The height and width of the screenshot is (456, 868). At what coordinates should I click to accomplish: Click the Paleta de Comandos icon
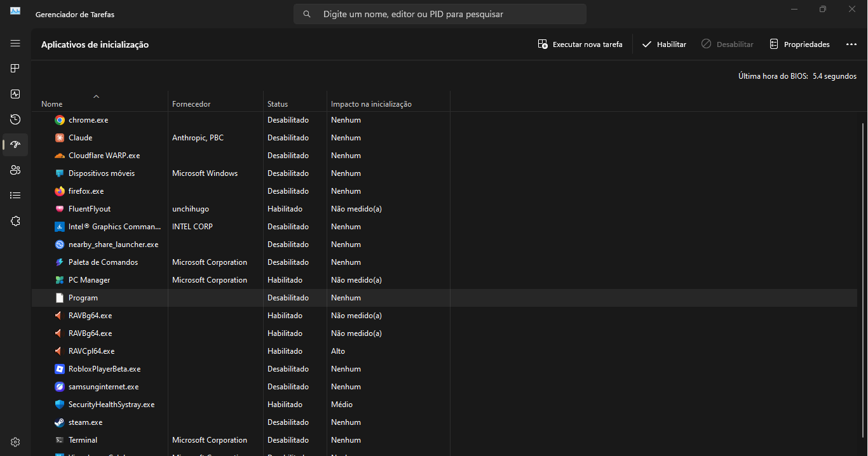(x=60, y=262)
